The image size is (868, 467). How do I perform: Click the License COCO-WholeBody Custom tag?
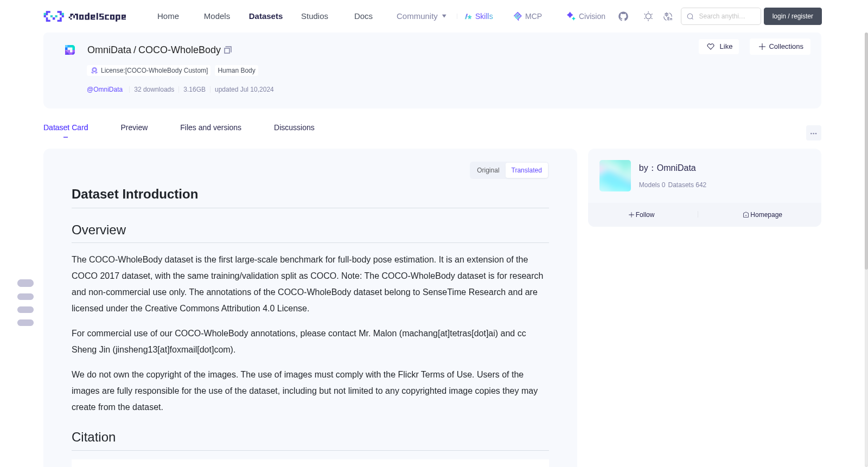click(149, 71)
